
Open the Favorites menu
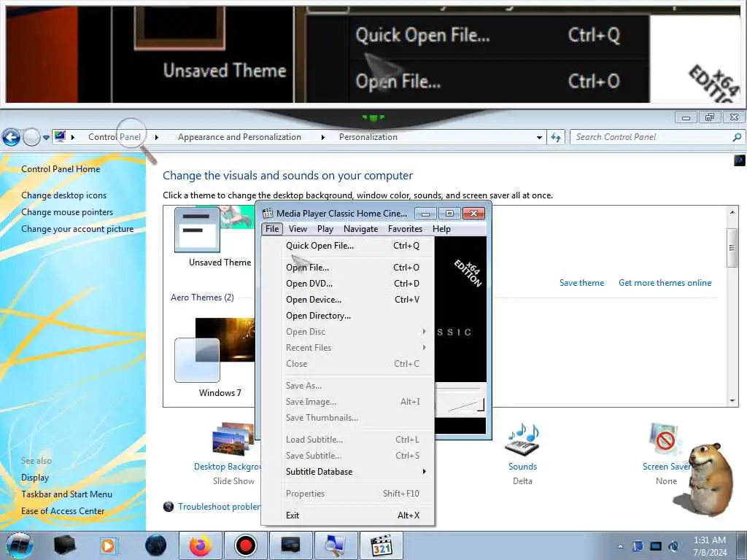405,229
